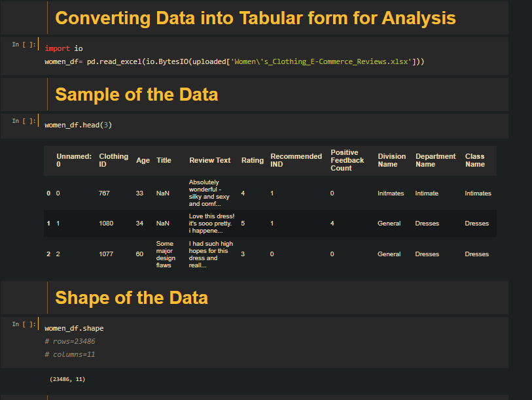Click the Rating value 5
532x400 pixels.
point(243,224)
